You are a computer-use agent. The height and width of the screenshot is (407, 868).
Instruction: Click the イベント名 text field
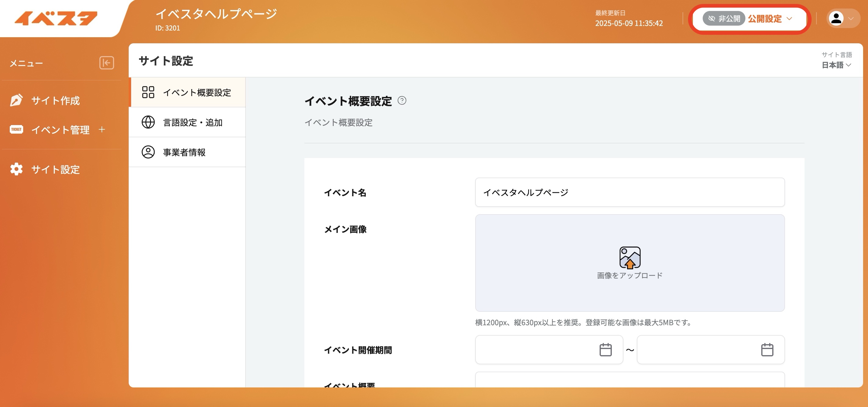point(629,192)
